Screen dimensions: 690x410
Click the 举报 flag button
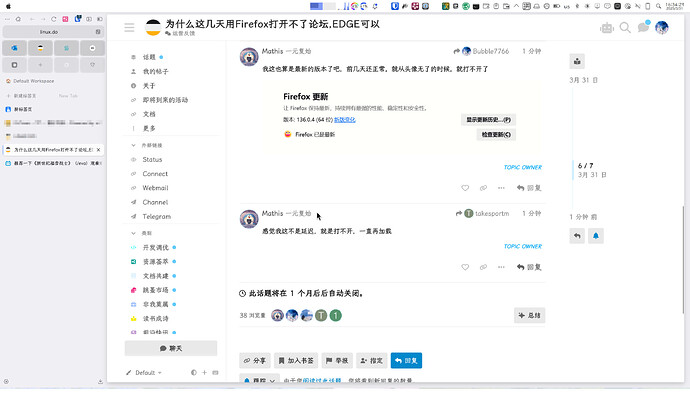tap(337, 360)
